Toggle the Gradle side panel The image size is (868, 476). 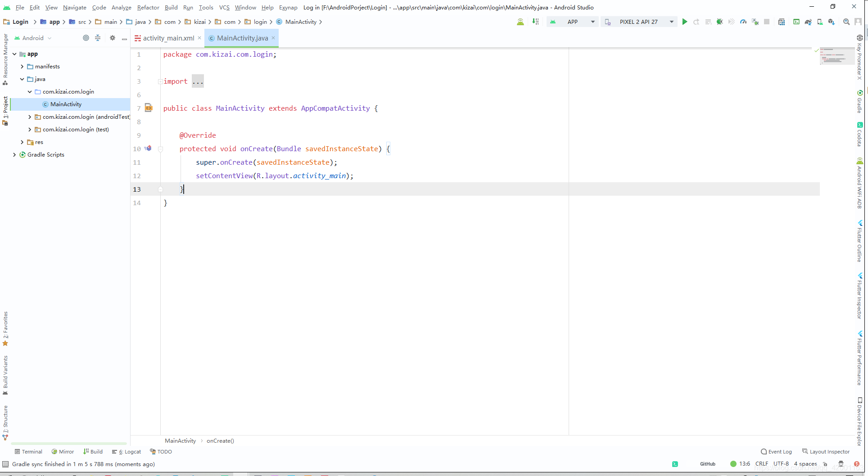(x=859, y=101)
